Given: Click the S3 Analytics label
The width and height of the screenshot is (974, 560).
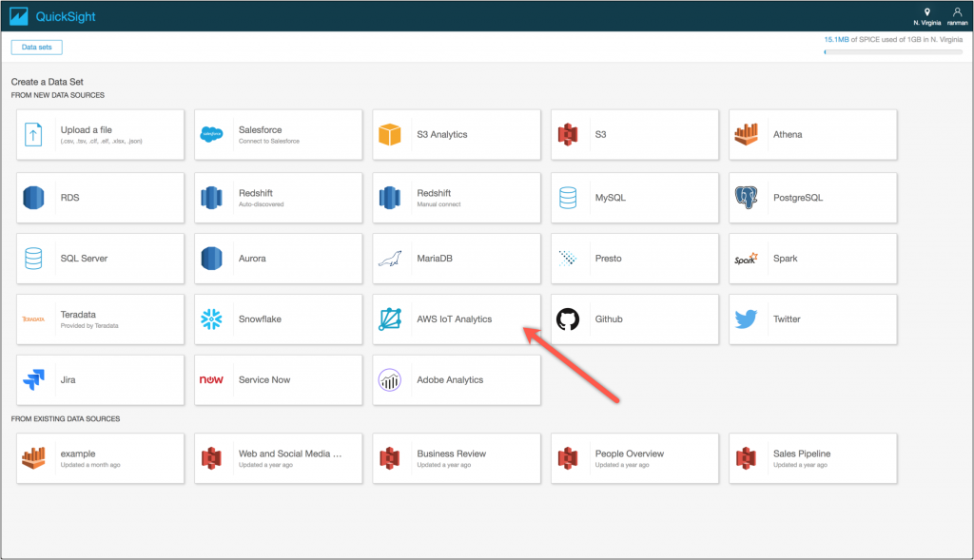Looking at the screenshot, I should pos(442,135).
